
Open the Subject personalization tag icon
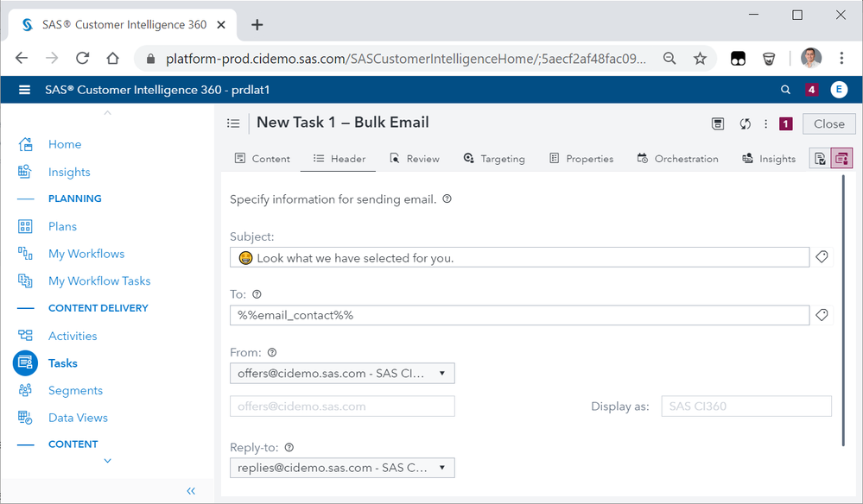tap(822, 257)
